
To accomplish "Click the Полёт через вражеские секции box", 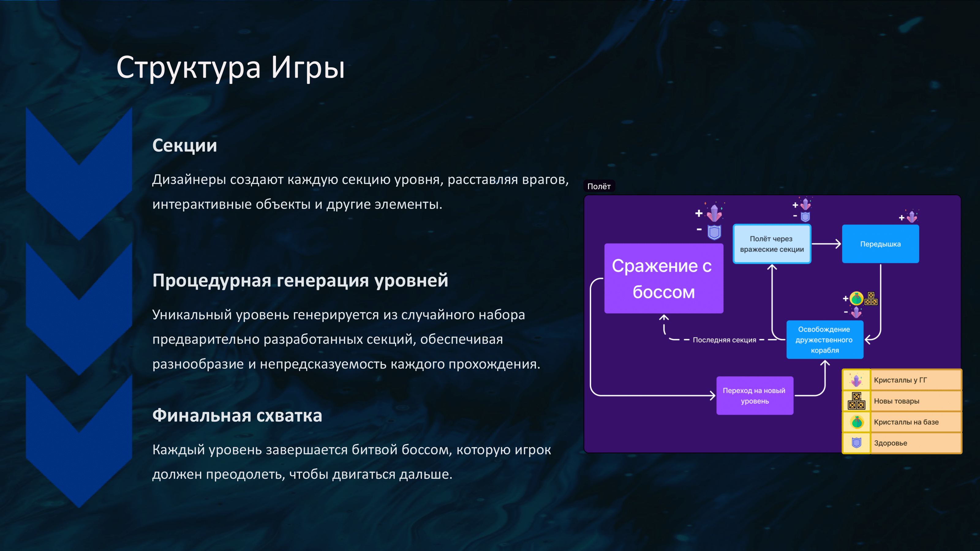I will tap(771, 244).
